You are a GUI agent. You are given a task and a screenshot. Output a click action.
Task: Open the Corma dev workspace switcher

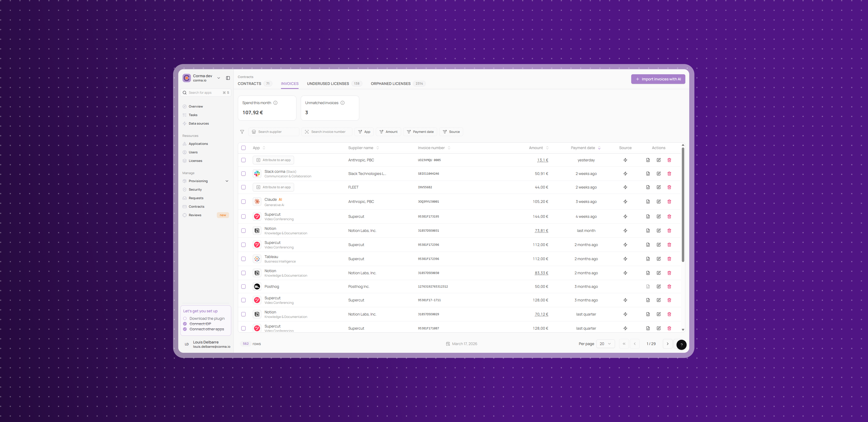coord(202,78)
